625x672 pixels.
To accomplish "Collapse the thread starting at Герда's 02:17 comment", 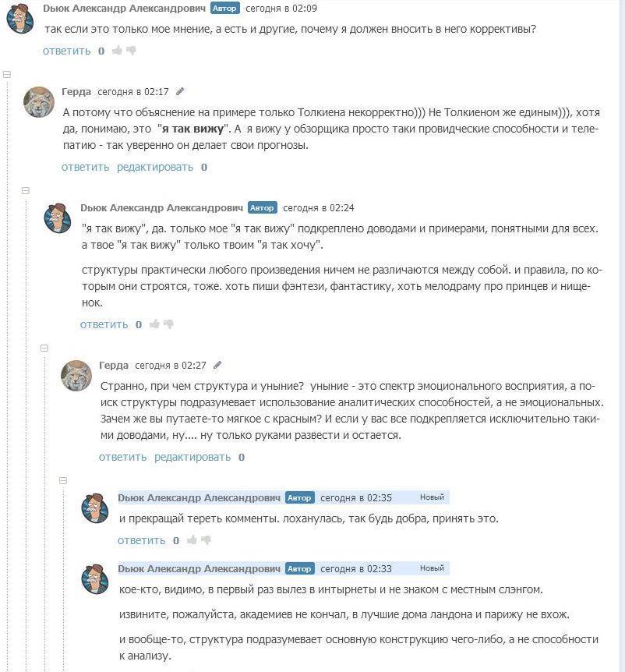I will (x=7, y=74).
